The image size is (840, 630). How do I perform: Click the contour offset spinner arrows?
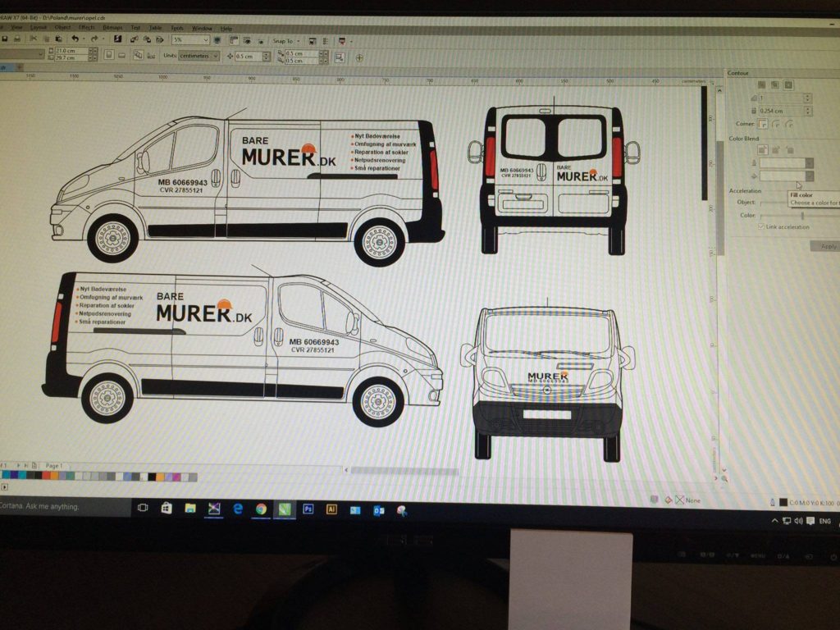(807, 111)
